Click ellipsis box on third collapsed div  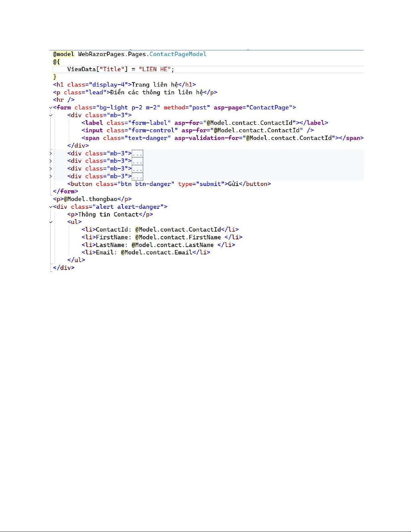137,169
